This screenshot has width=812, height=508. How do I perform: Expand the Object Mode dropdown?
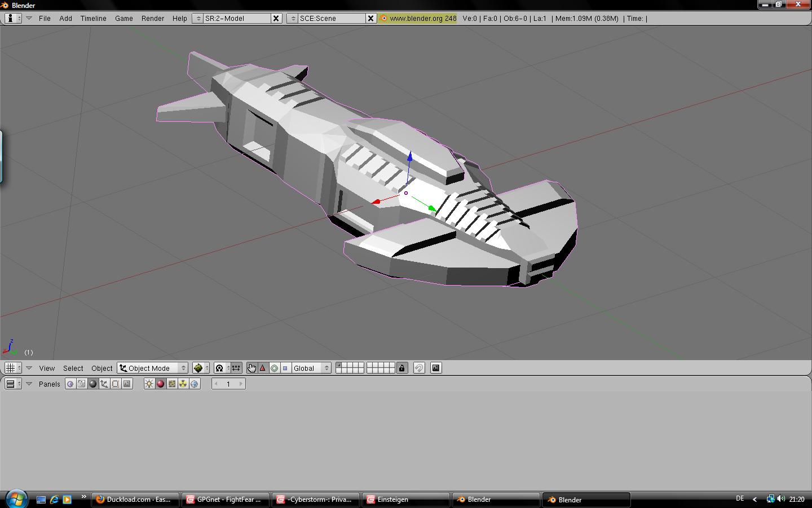coord(152,368)
